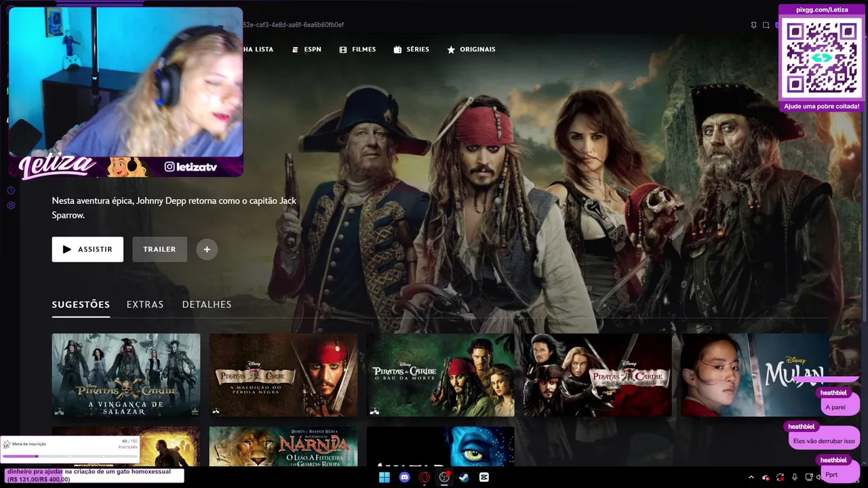This screenshot has height=488, width=868.
Task: Open Opera browser from the taskbar
Action: pos(425,477)
